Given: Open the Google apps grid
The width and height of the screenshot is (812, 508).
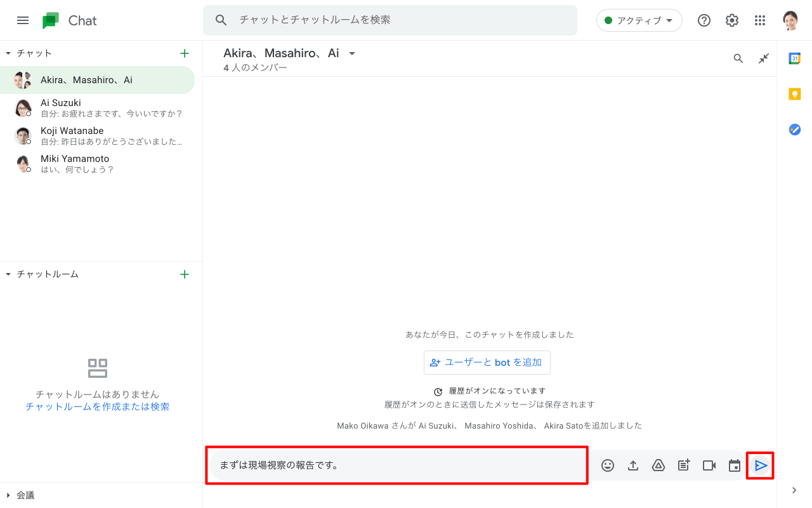Looking at the screenshot, I should [760, 20].
